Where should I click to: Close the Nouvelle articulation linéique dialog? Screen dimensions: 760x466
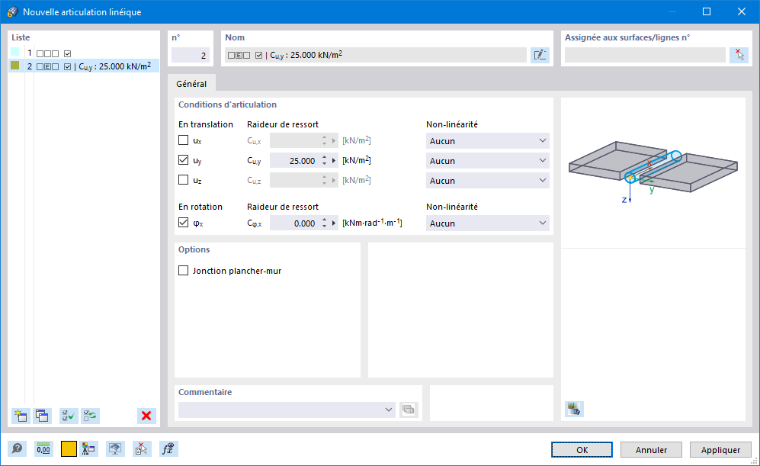(742, 12)
